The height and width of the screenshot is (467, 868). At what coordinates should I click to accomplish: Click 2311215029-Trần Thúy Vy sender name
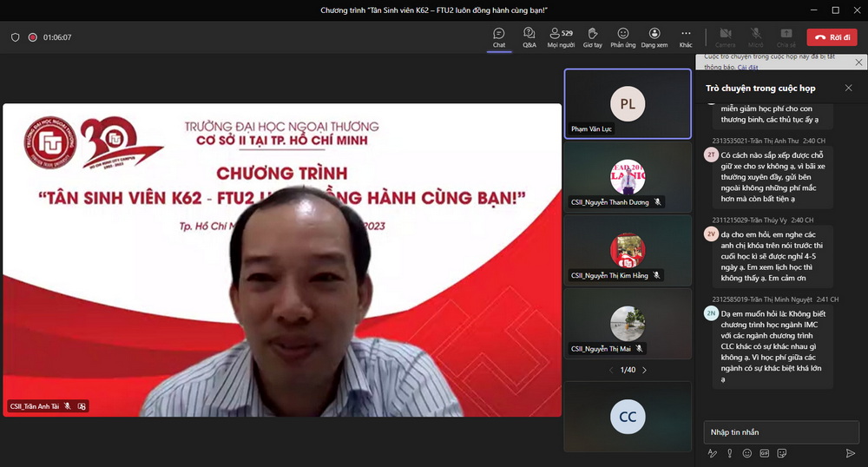(749, 220)
